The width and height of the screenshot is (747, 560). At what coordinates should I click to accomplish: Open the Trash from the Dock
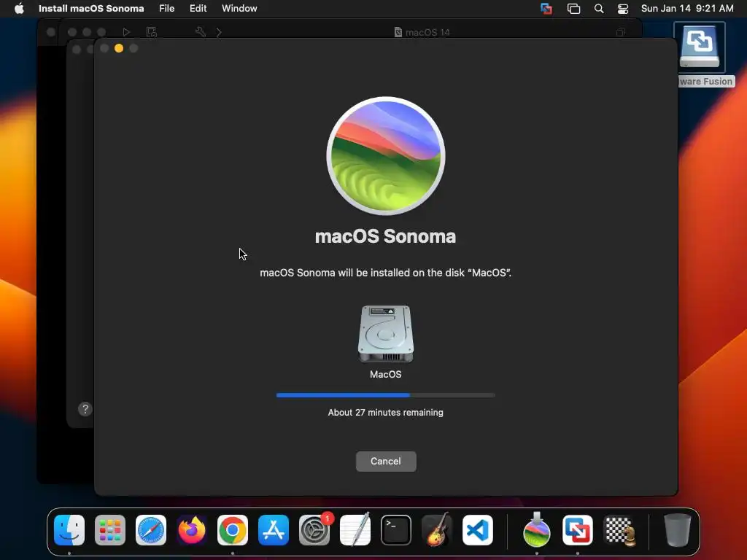(678, 530)
